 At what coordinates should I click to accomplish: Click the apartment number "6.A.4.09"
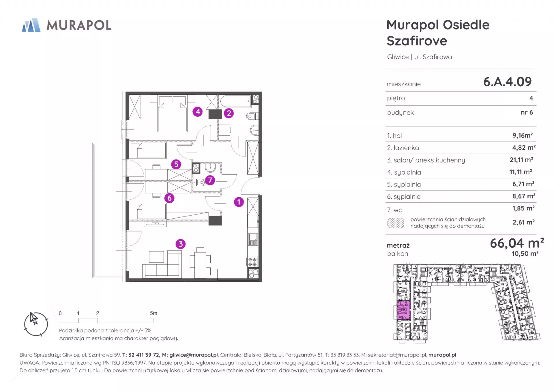(x=508, y=82)
